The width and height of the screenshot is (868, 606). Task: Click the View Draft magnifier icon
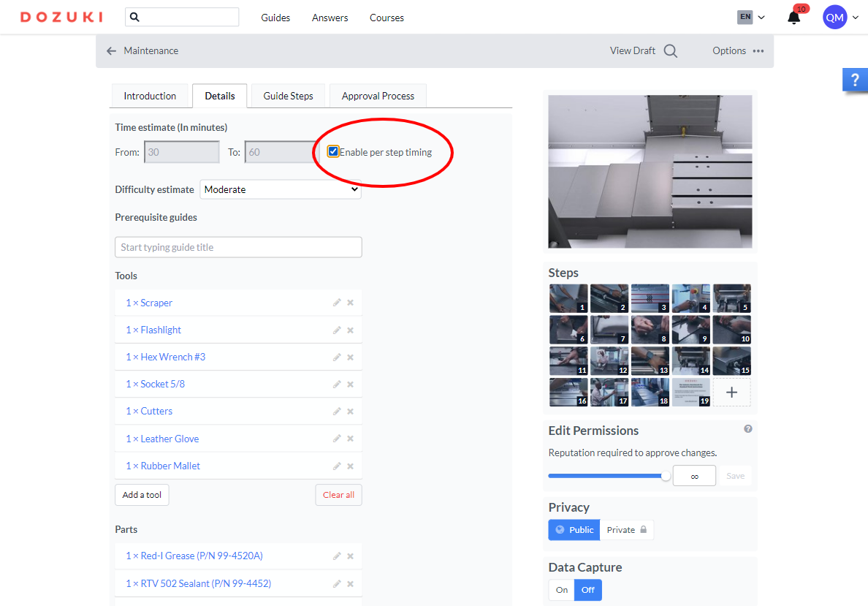pyautogui.click(x=670, y=51)
